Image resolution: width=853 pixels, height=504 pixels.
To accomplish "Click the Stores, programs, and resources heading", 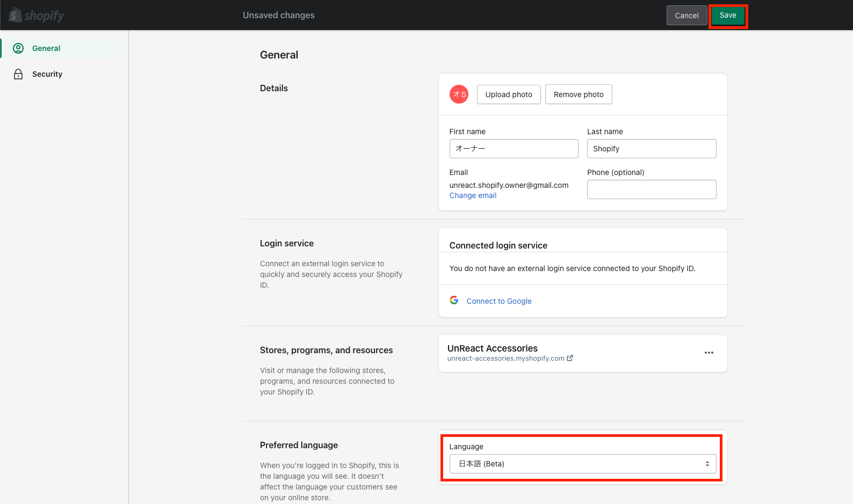I will [x=327, y=350].
